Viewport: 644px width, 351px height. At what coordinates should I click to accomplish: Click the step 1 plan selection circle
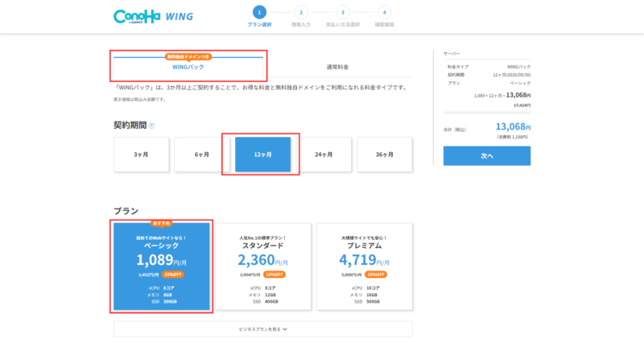click(259, 12)
